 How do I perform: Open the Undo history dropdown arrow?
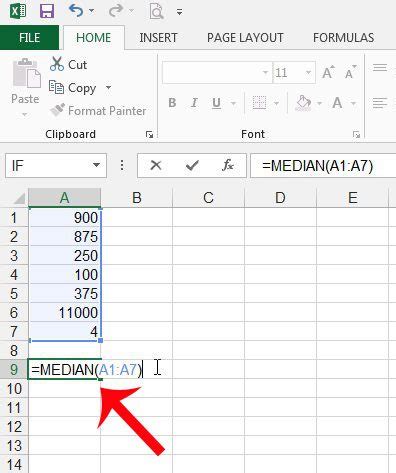[91, 11]
